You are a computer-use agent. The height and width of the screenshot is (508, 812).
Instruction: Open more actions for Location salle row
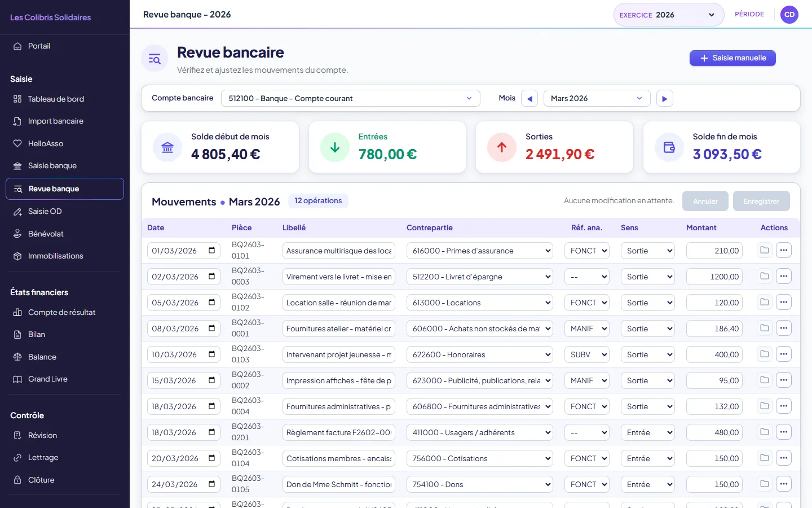click(784, 302)
